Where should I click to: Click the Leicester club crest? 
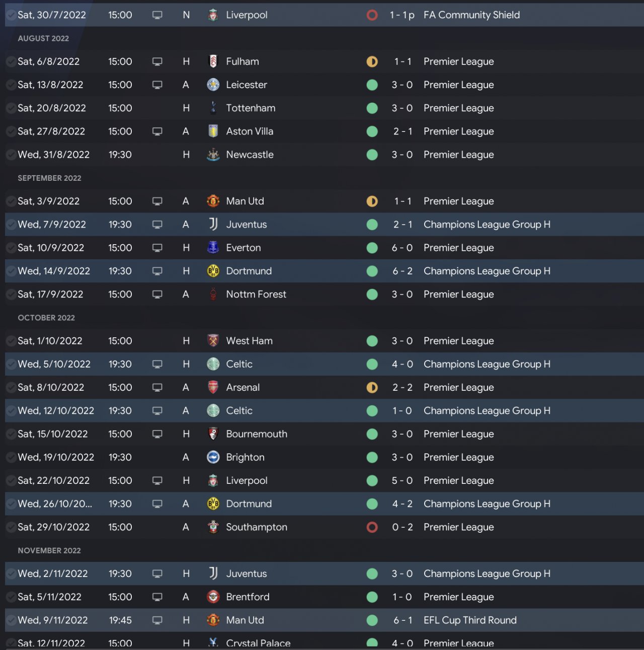[213, 85]
